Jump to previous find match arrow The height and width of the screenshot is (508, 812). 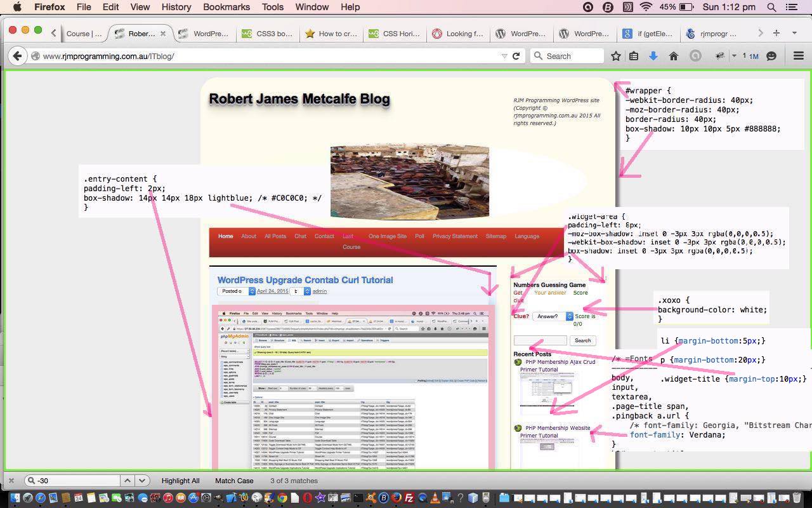click(x=127, y=481)
